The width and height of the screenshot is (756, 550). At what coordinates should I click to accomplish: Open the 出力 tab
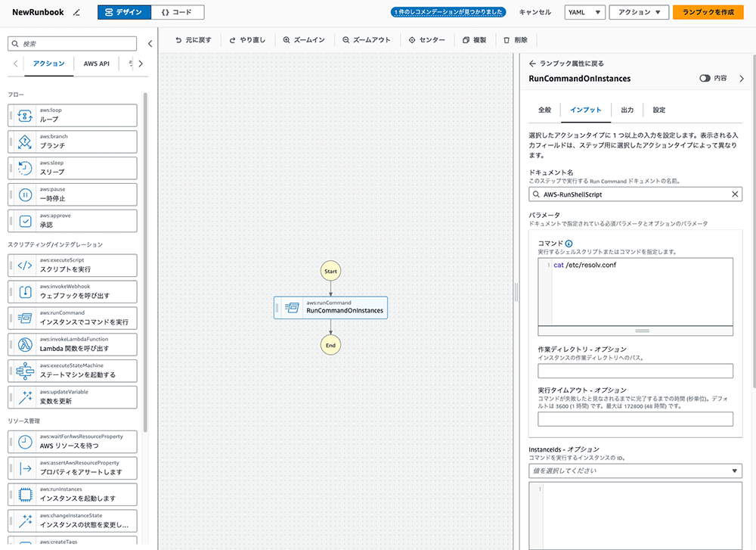(627, 110)
